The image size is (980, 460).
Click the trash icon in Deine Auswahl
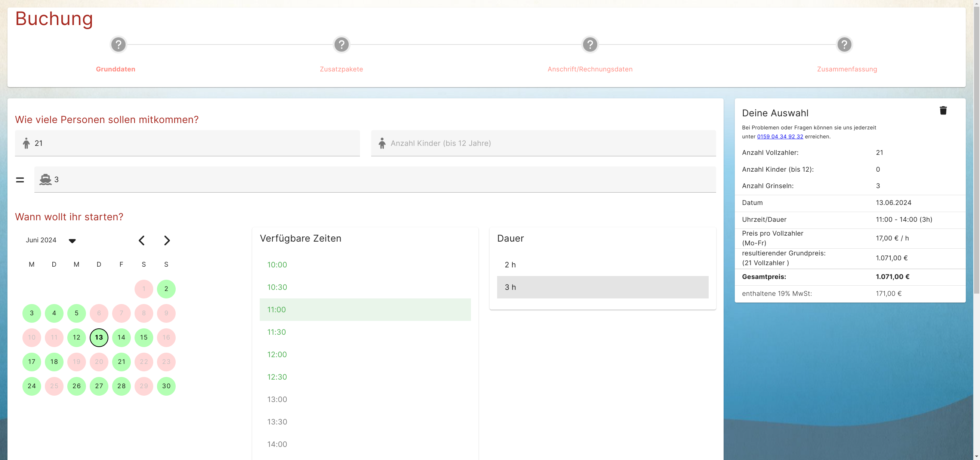tap(943, 110)
